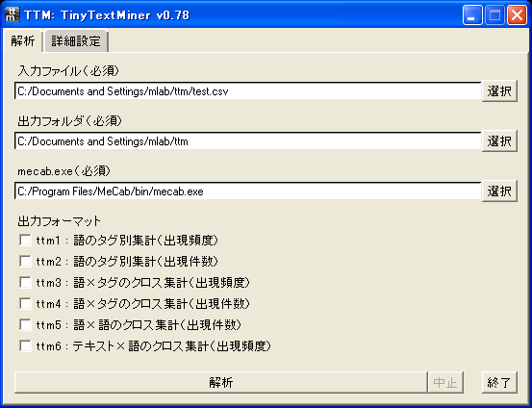Check ttm3 語×タグのクロス集計(出現頻度)
Screen dimensions: 532x408
tap(25, 282)
